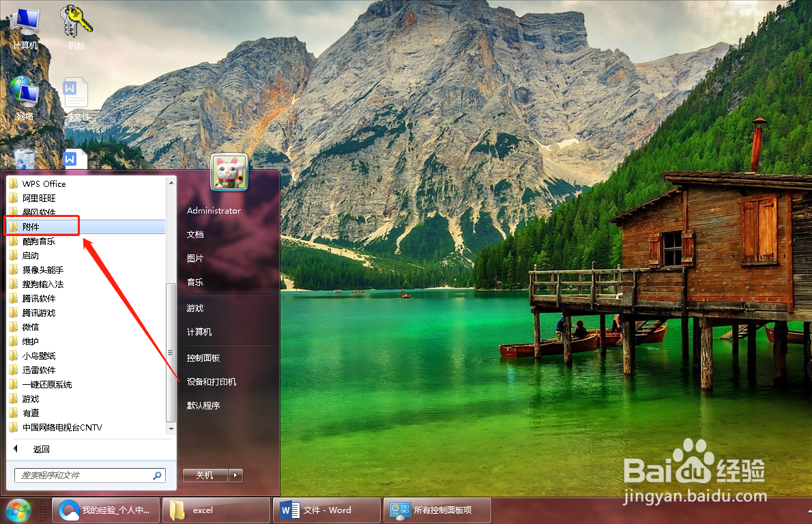This screenshot has width=812, height=524.
Task: Click the Windows Start orb
Action: coord(18,510)
